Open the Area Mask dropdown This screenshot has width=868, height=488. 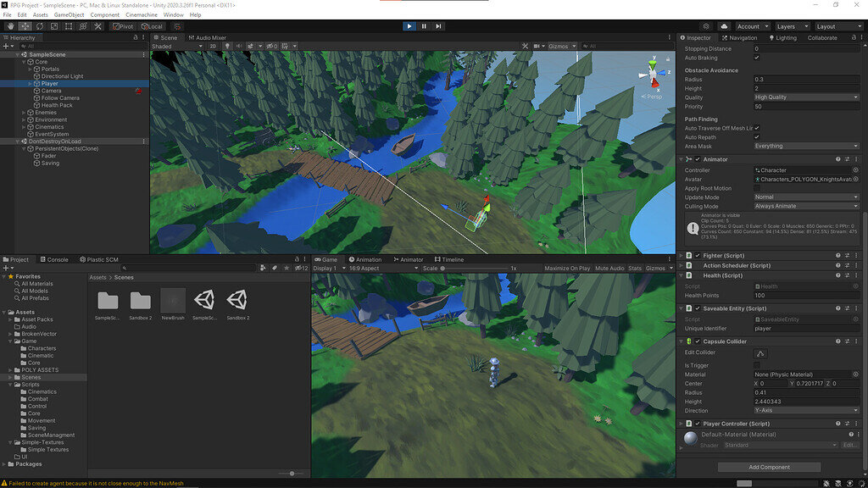click(806, 146)
